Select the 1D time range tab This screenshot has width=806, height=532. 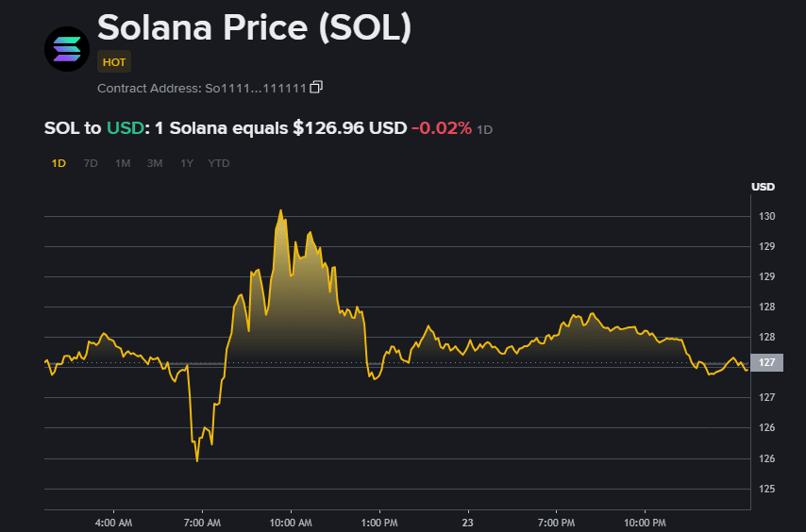(x=59, y=163)
